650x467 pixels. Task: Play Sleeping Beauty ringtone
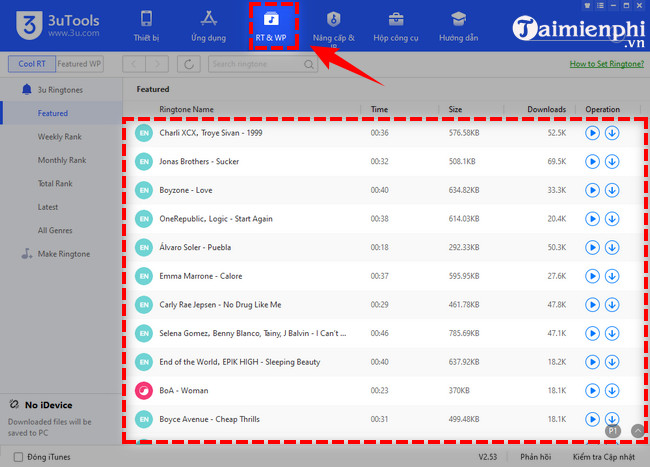592,362
